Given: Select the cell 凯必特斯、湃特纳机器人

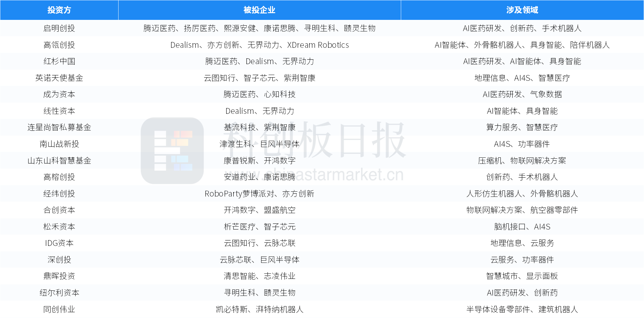Looking at the screenshot, I should pos(260,309).
